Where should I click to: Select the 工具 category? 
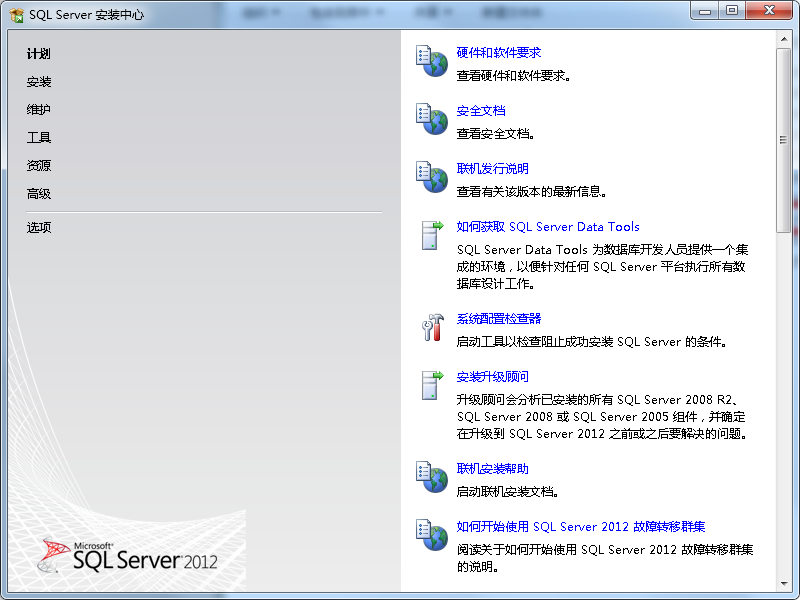[x=38, y=137]
